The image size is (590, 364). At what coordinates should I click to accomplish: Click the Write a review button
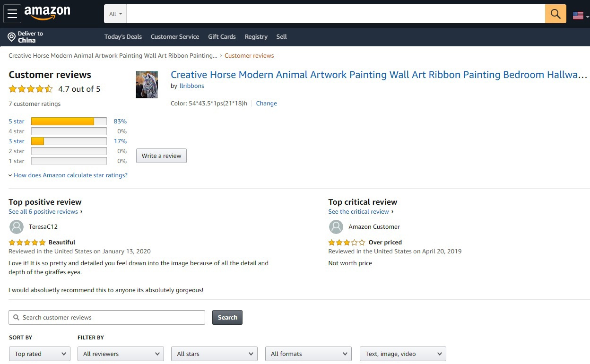(161, 156)
